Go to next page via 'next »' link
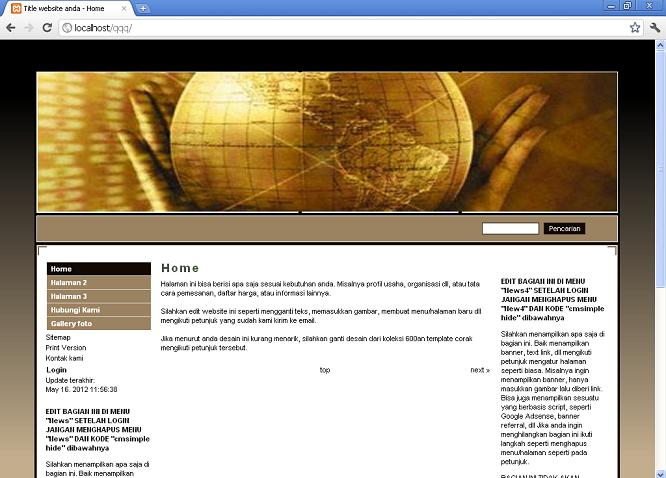This screenshot has width=666, height=478. [480, 370]
